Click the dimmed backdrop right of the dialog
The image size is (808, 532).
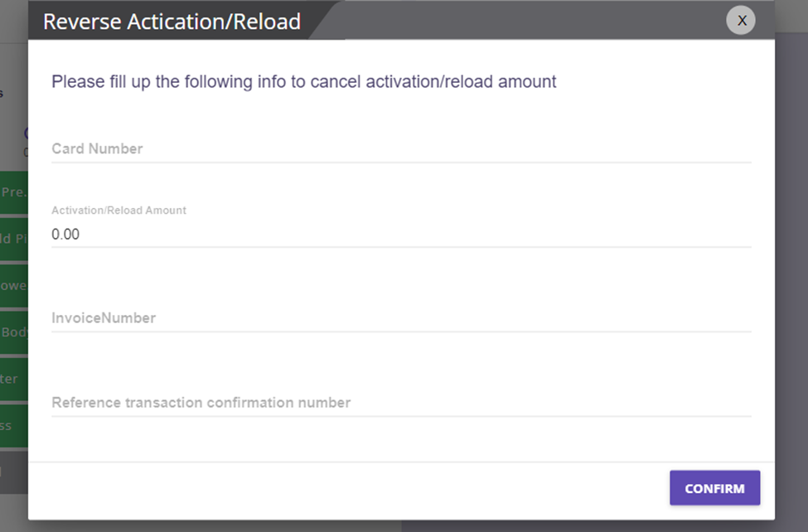pos(791,258)
